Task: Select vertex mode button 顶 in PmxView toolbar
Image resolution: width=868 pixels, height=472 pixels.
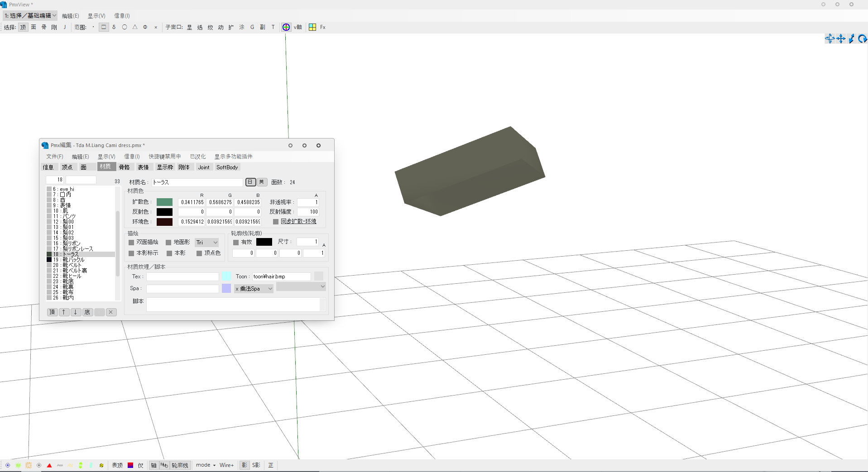Action: 23,27
